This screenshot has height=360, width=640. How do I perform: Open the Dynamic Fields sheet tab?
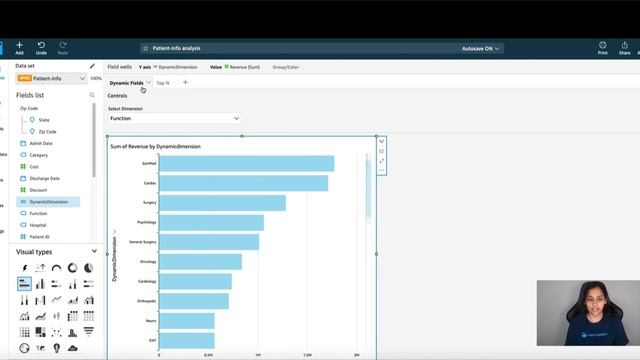[x=127, y=83]
